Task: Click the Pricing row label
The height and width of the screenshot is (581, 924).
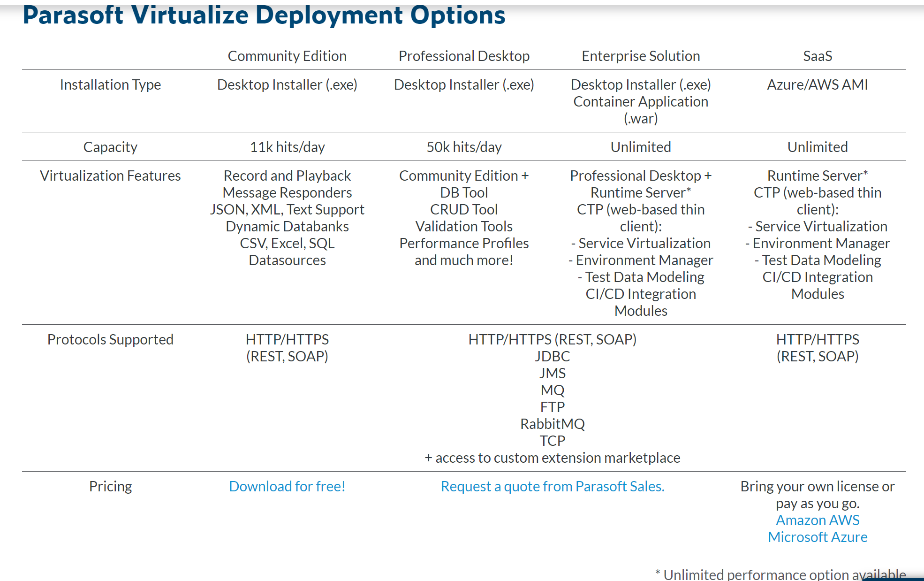Action: point(110,486)
